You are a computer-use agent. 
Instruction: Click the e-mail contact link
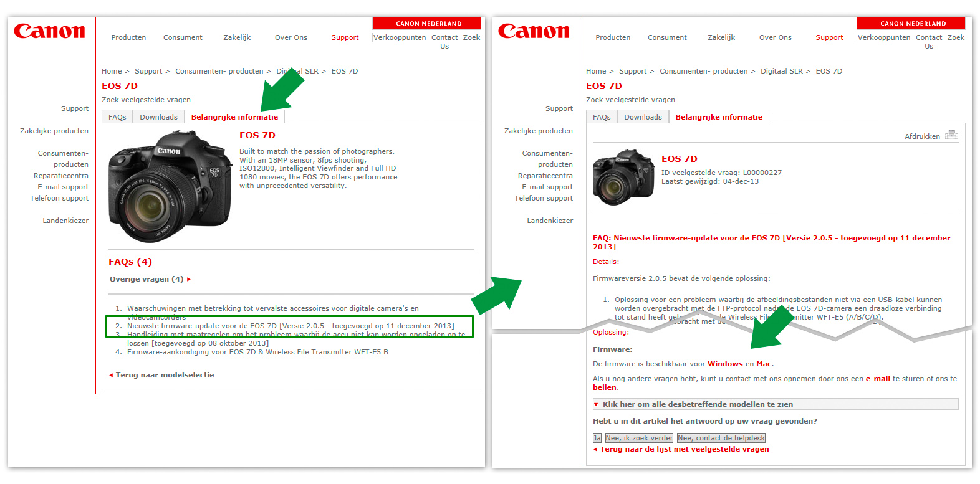click(878, 379)
